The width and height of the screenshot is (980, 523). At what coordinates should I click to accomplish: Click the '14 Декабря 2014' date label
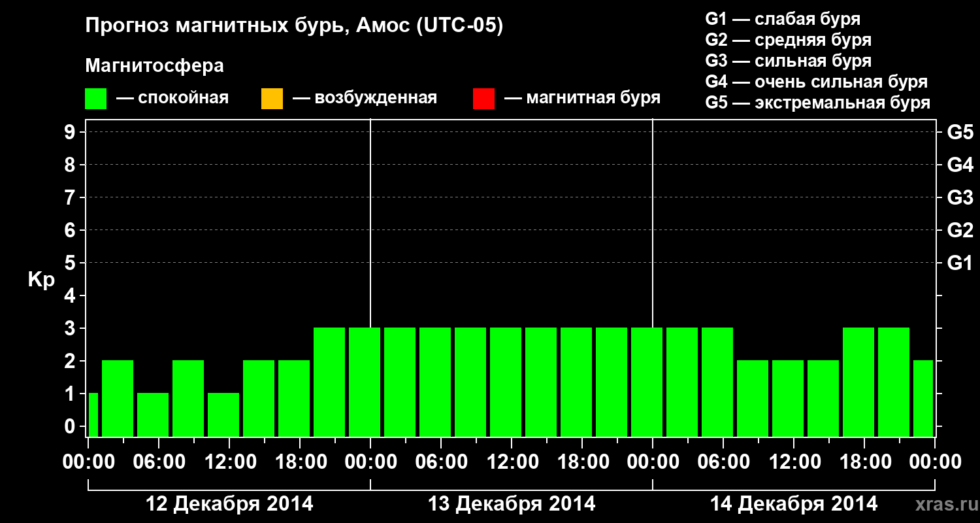coord(794,504)
